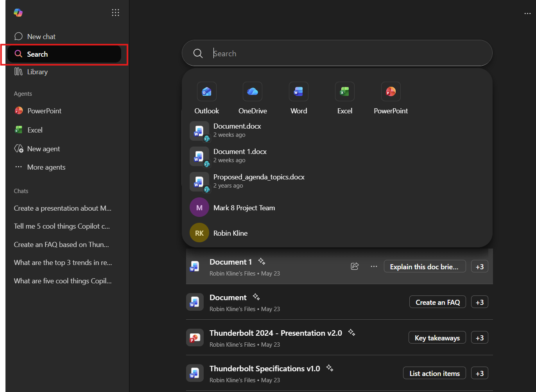
Task: Click 'List action items' button
Action: click(x=434, y=373)
